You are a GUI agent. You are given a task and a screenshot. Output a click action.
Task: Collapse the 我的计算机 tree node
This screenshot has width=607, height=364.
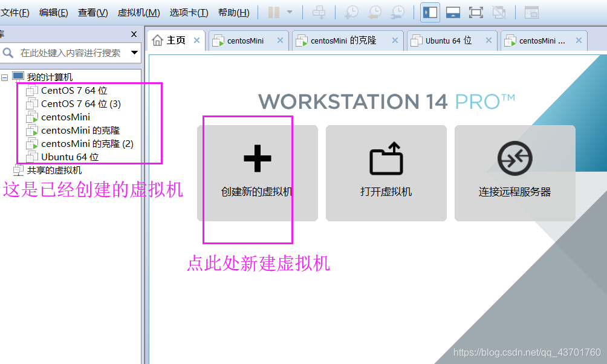5,76
